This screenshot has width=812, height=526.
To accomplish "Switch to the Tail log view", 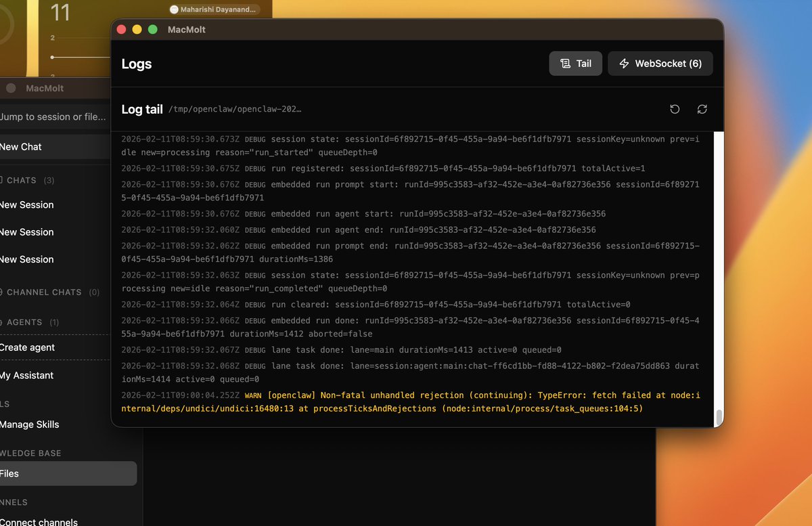I will (x=576, y=64).
